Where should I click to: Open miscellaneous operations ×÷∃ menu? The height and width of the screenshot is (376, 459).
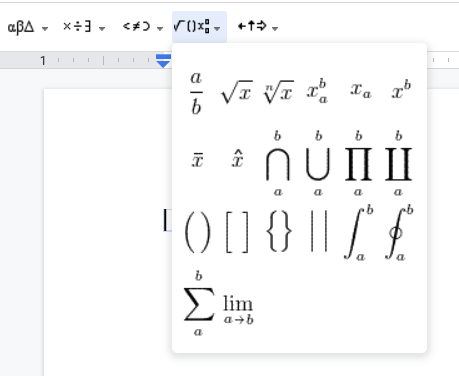click(84, 27)
